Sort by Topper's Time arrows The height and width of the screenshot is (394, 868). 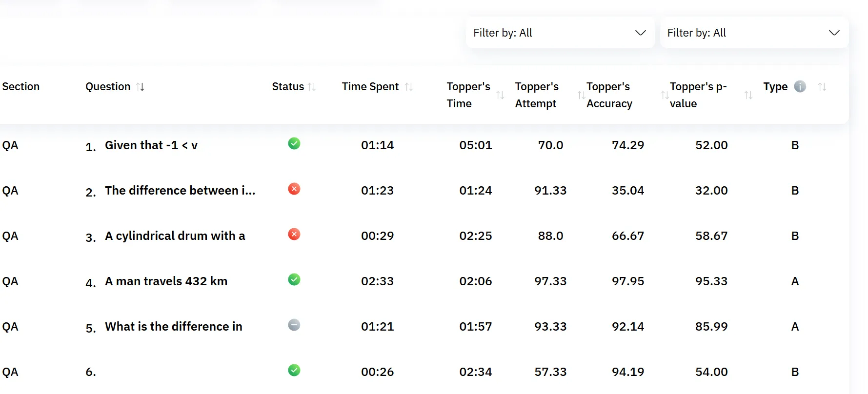tap(500, 95)
